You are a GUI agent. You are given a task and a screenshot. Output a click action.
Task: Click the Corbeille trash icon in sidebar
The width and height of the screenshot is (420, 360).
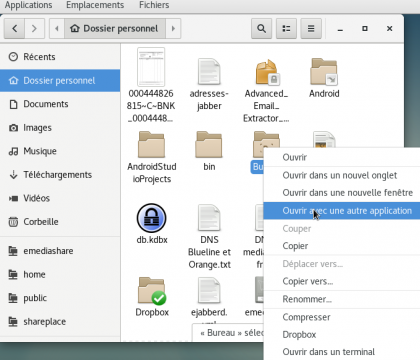(13, 222)
